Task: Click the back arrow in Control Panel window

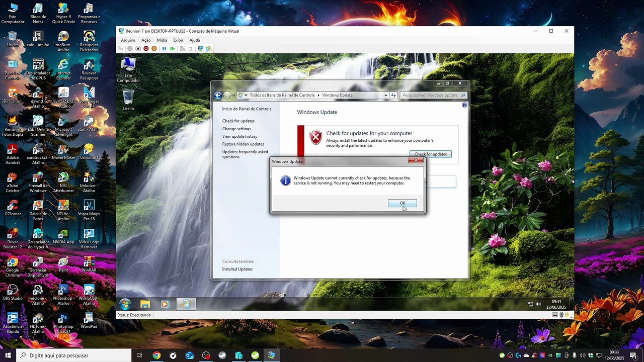Action: [218, 95]
